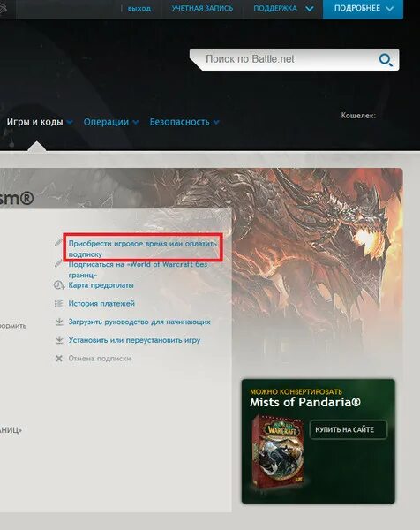Open the Карта предоплаты link

(101, 285)
